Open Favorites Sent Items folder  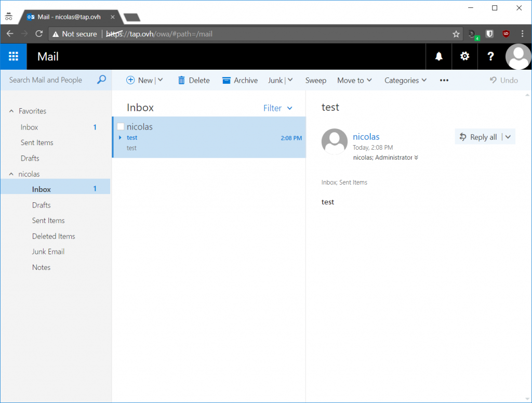pyautogui.click(x=37, y=142)
